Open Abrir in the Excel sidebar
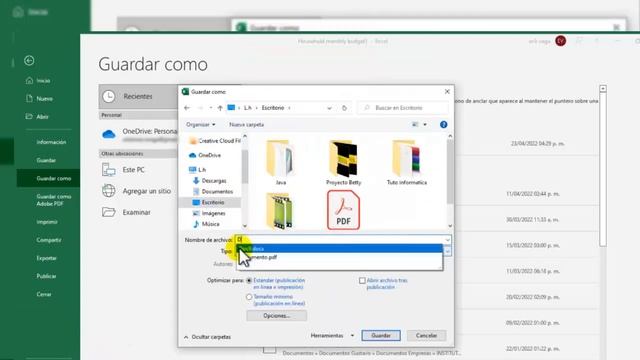 pyautogui.click(x=37, y=117)
